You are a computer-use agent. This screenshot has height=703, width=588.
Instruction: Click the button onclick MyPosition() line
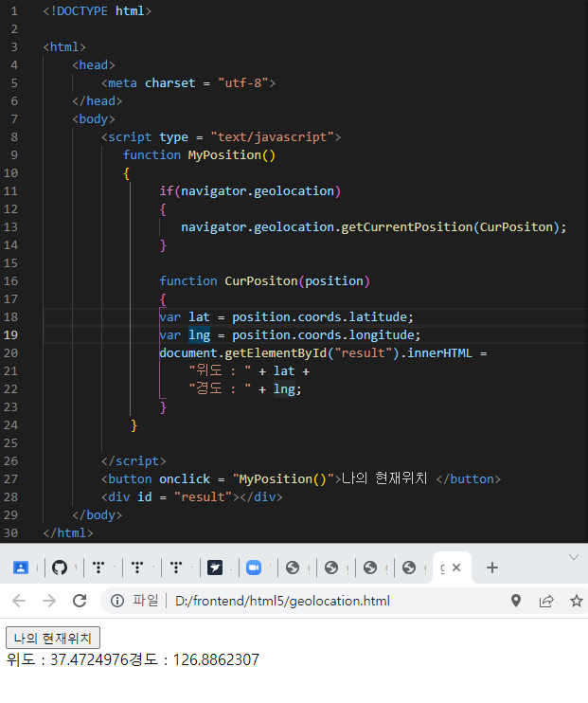pos(301,478)
